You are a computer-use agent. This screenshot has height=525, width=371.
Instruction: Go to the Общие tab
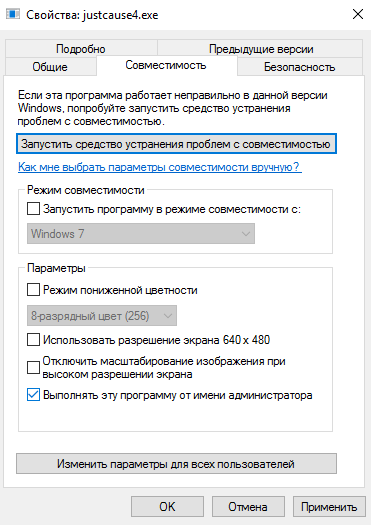[50, 67]
